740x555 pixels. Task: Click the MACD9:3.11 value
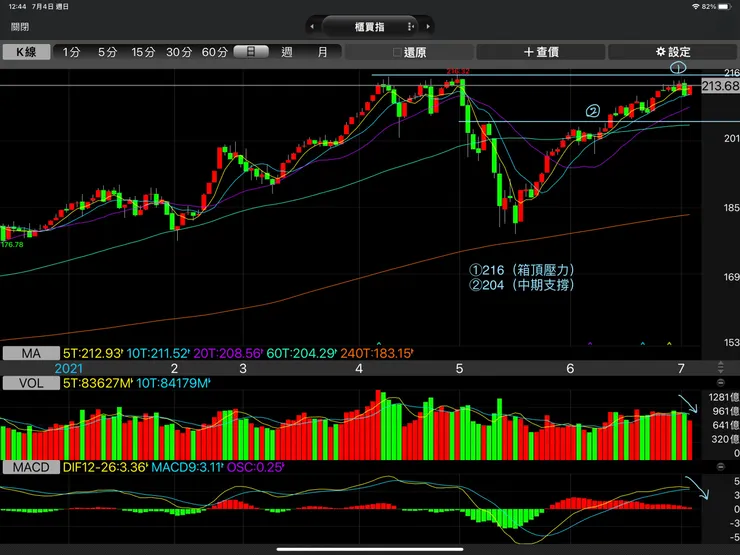(x=187, y=467)
